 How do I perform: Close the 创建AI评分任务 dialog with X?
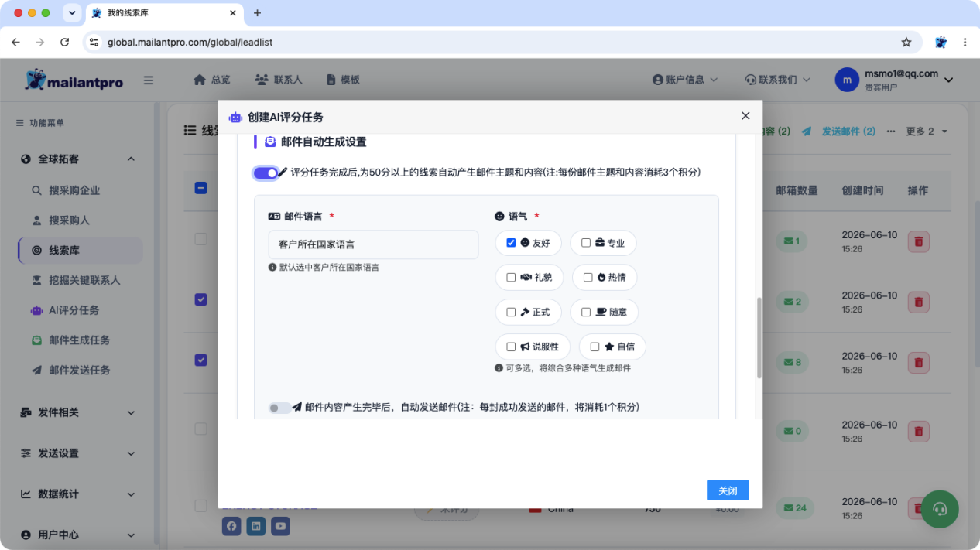click(x=745, y=116)
